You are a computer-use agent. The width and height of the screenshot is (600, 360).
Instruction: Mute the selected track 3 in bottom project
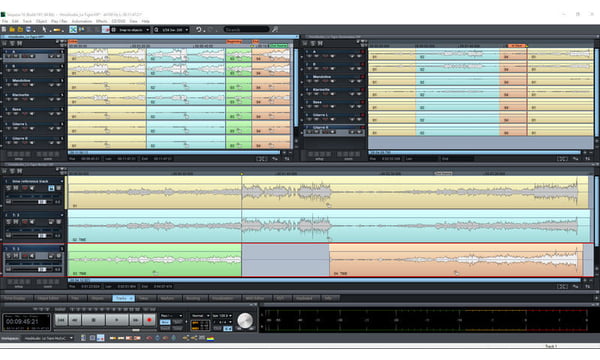pos(16,256)
